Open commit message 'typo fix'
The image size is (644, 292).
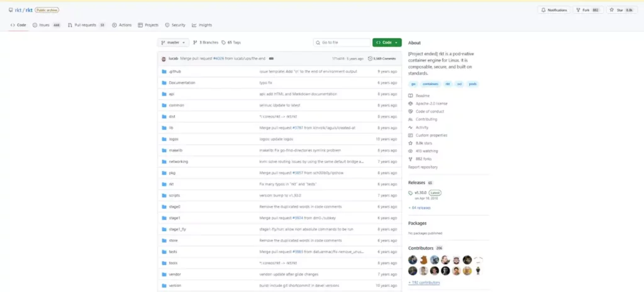click(265, 82)
